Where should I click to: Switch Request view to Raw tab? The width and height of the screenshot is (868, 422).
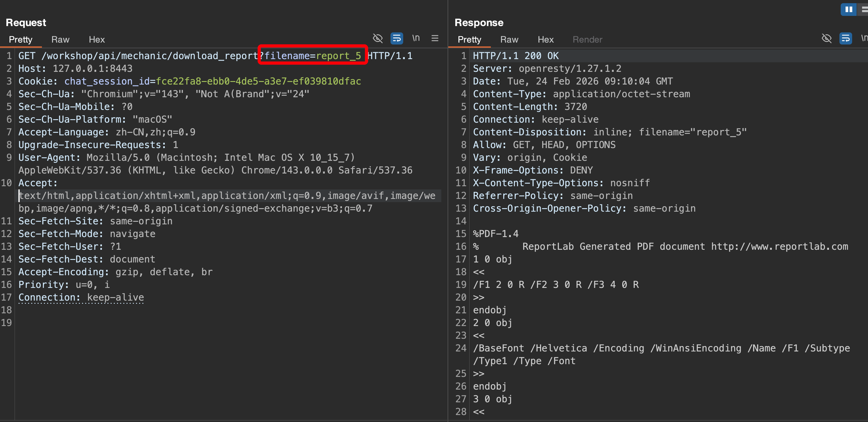[60, 40]
